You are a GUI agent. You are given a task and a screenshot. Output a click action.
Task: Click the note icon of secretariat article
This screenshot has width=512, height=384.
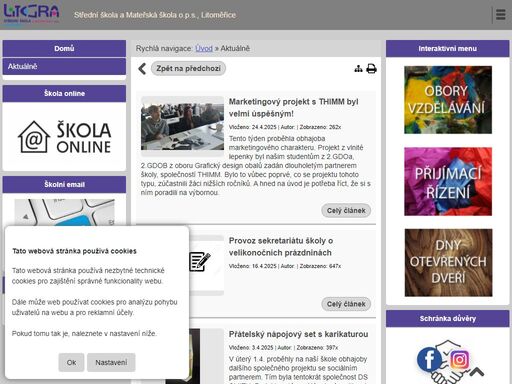point(200,262)
